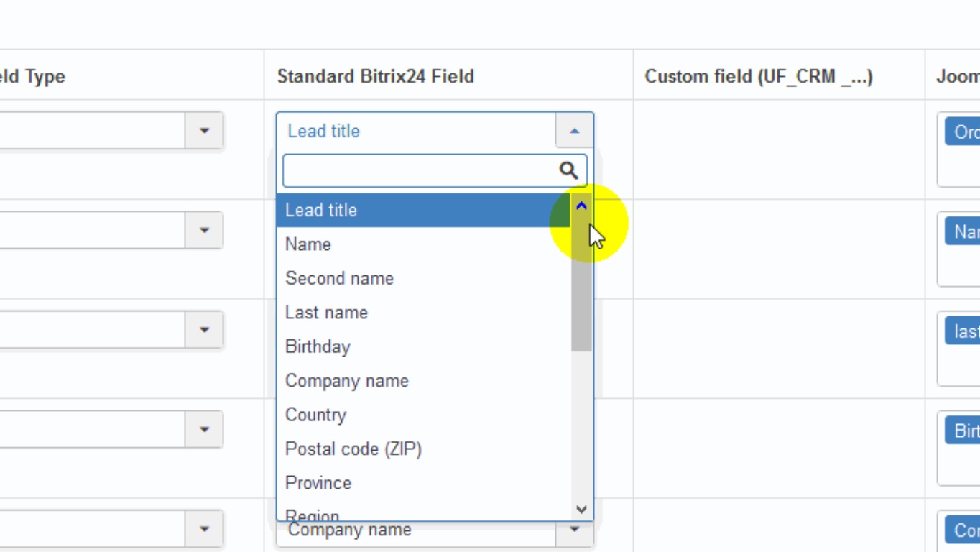Collapse the open Lead title dropdown
This screenshot has height=552, width=980.
point(574,131)
